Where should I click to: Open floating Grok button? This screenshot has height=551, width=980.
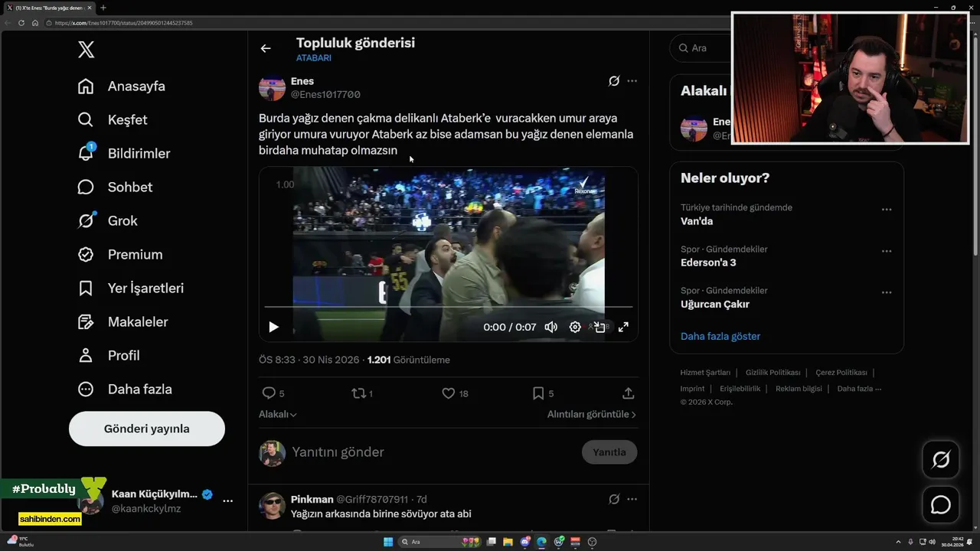click(941, 460)
